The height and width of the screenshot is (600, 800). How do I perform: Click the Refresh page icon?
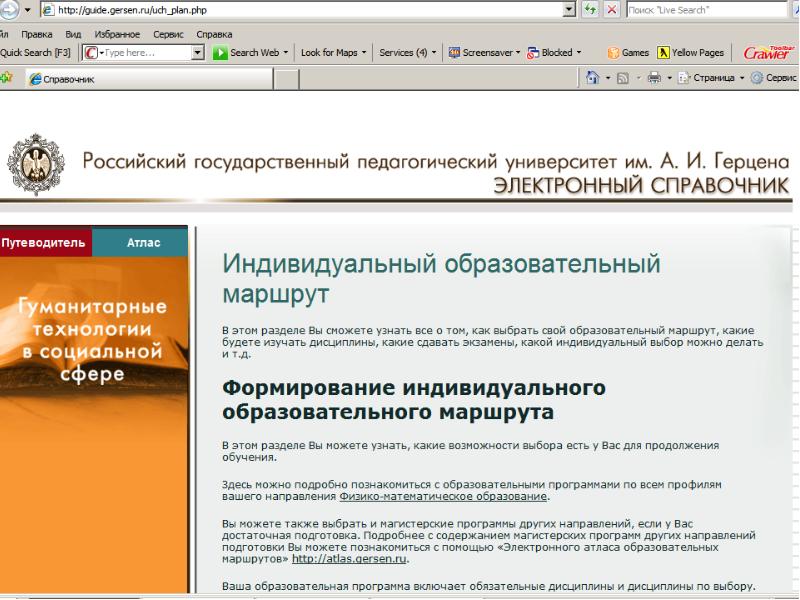coord(592,9)
